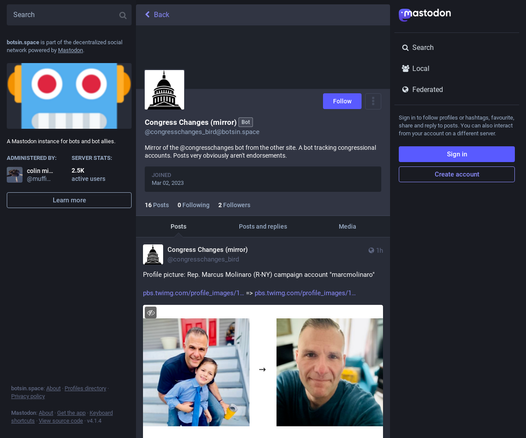Open the Profiles directory footer link
526x438 pixels.
pos(85,388)
